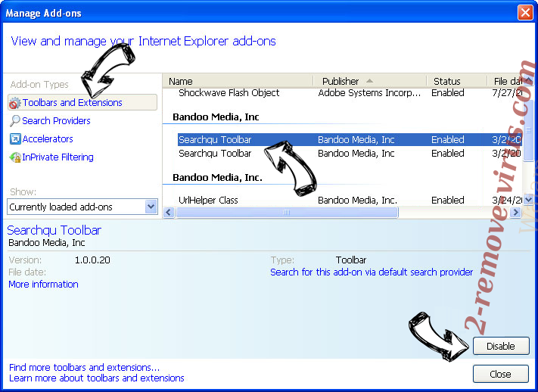Close the Manage Add-ons window with X
This screenshot has width=538, height=392.
525,13
